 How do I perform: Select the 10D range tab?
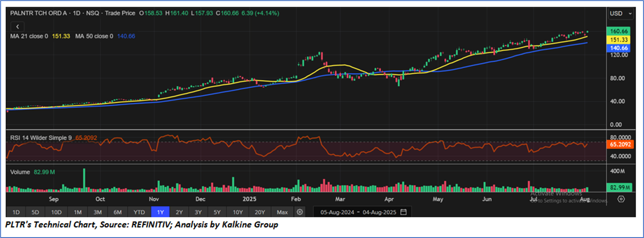pos(56,212)
